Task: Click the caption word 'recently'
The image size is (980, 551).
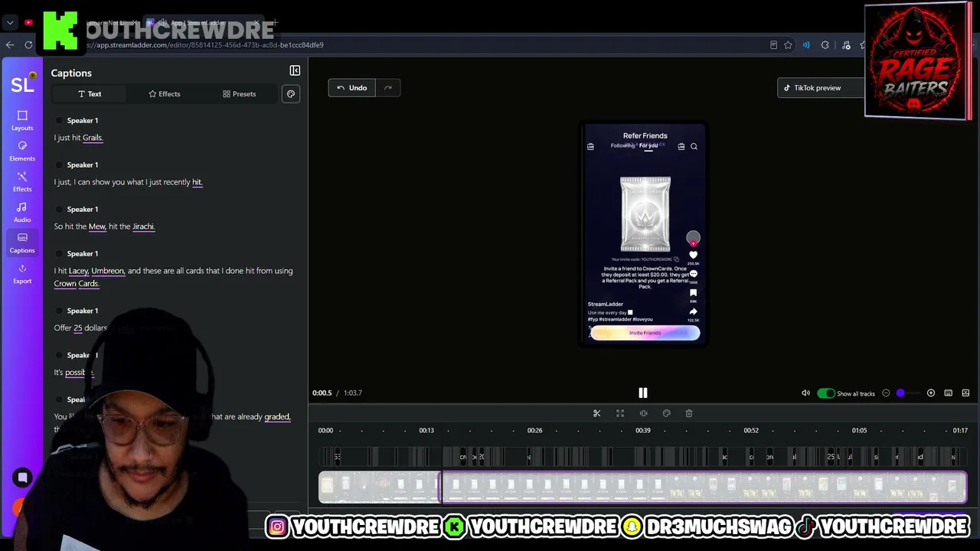Action: pos(176,182)
